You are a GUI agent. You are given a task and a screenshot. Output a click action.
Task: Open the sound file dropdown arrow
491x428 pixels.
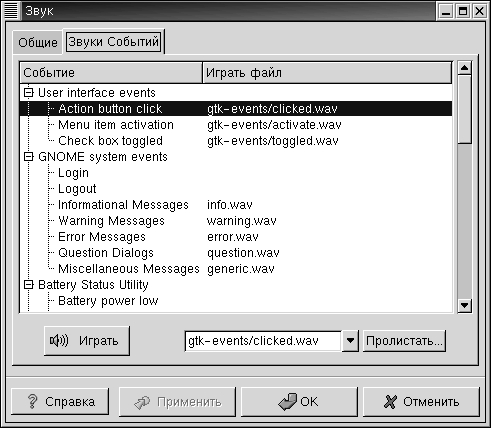pyautogui.click(x=350, y=341)
